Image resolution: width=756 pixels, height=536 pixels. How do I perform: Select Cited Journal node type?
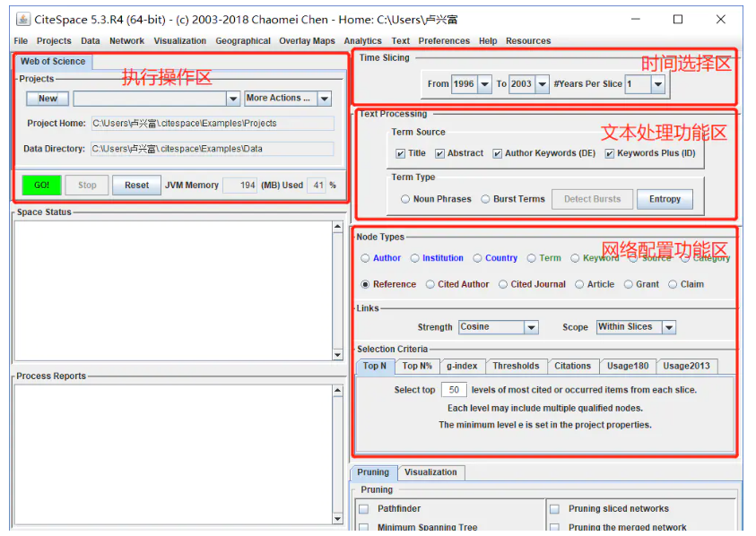coord(503,284)
